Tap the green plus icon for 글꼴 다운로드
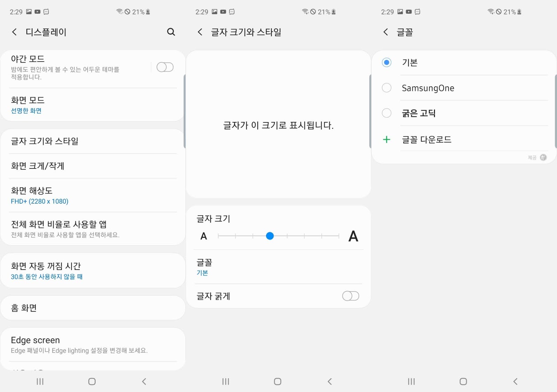 [x=386, y=139]
